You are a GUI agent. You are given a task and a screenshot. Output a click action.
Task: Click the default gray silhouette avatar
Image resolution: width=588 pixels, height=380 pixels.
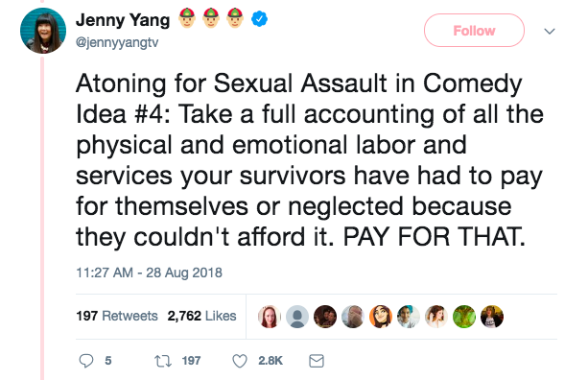(x=297, y=317)
